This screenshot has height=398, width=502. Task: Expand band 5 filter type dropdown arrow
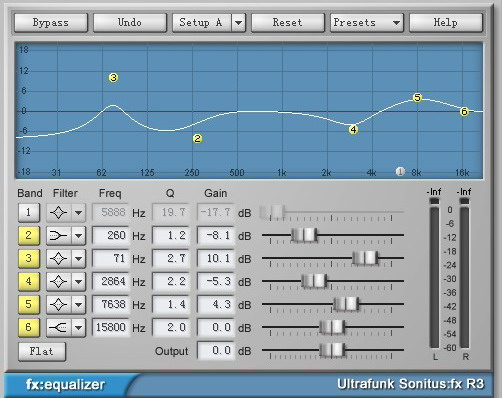[78, 305]
